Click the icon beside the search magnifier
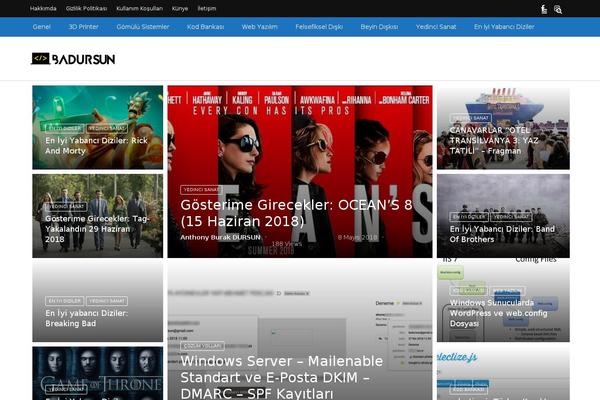600x400 pixels. click(x=544, y=9)
